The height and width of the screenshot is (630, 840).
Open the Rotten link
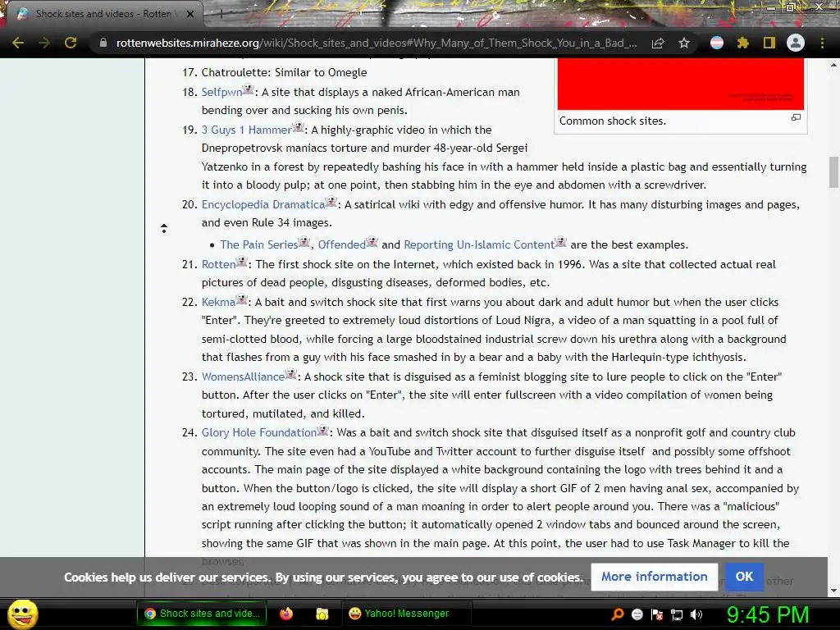[218, 264]
